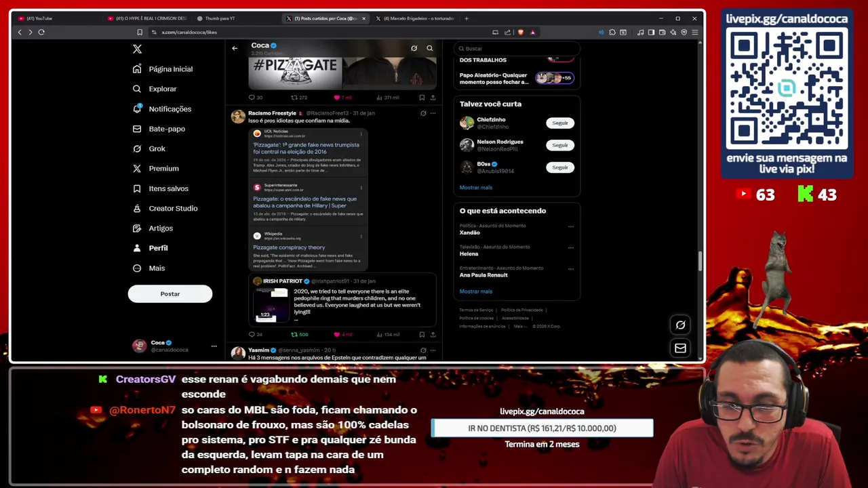Reload the page in the browser
The width and height of the screenshot is (868, 488).
[41, 32]
